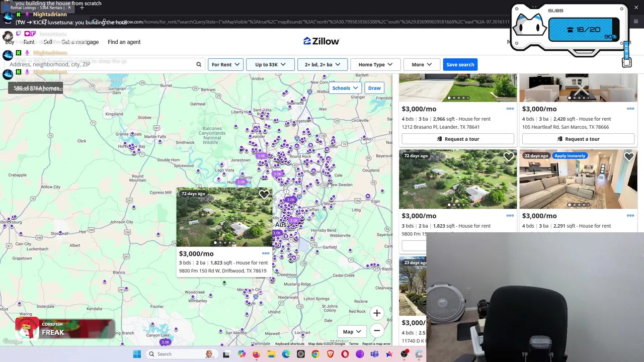644x362 pixels.
Task: Click address 1212 Brasano Pl, Leander, TX 78641
Action: [x=441, y=127]
